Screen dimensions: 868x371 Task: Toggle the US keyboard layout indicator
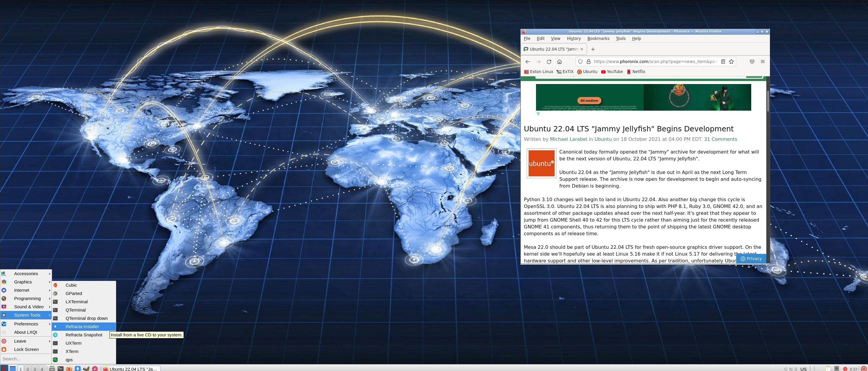(803, 369)
